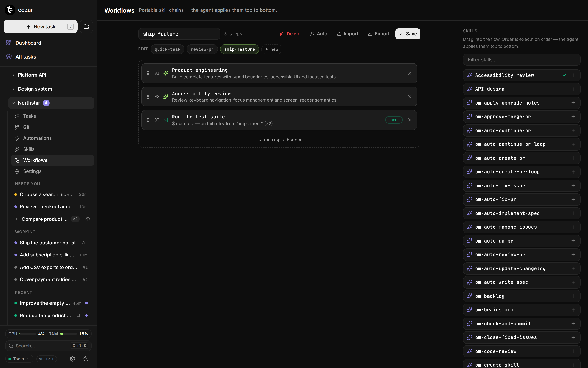The image size is (588, 368).
Task: Click the Accessibility review added checkmark
Action: [x=564, y=75]
